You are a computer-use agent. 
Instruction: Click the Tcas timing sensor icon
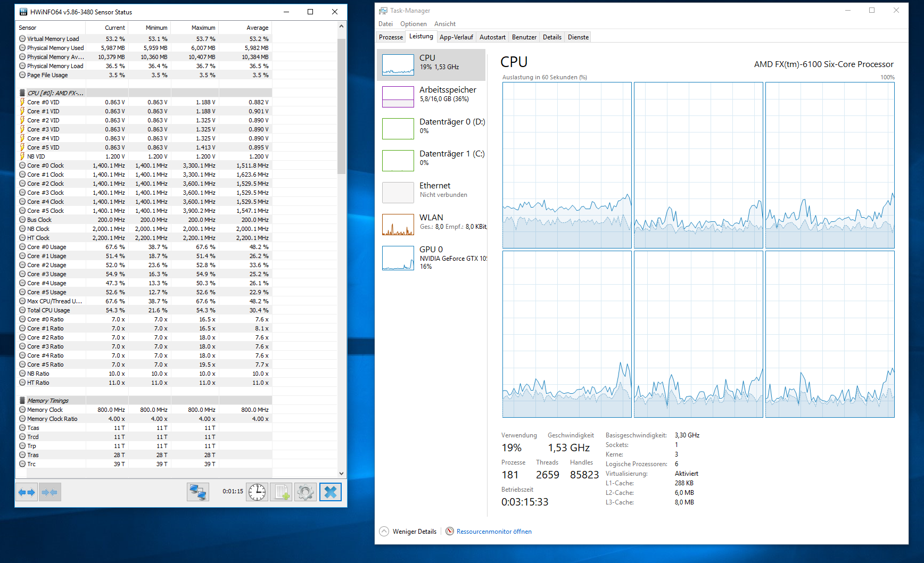[22, 428]
